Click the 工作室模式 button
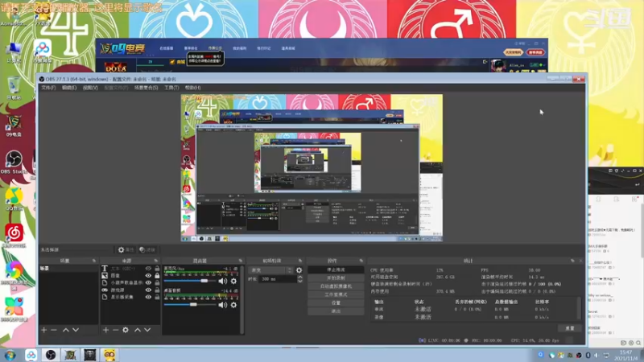Viewport: 644px width, 362px height. 336,294
